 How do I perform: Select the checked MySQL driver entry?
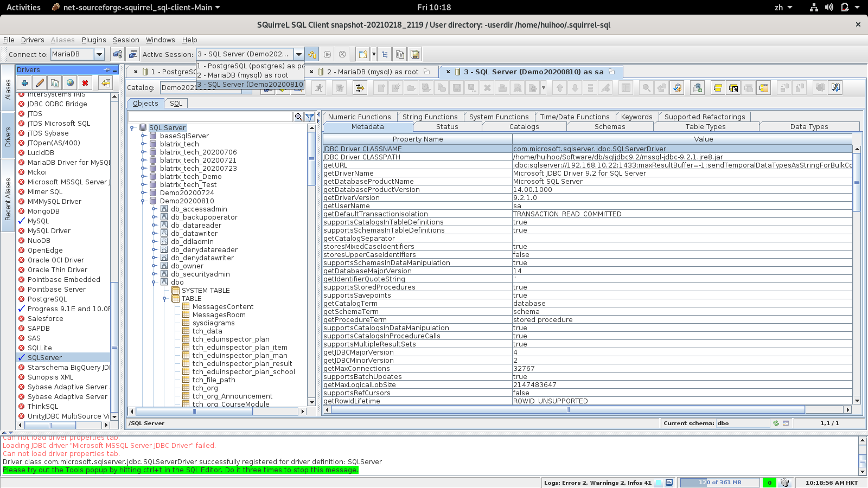pyautogui.click(x=38, y=221)
